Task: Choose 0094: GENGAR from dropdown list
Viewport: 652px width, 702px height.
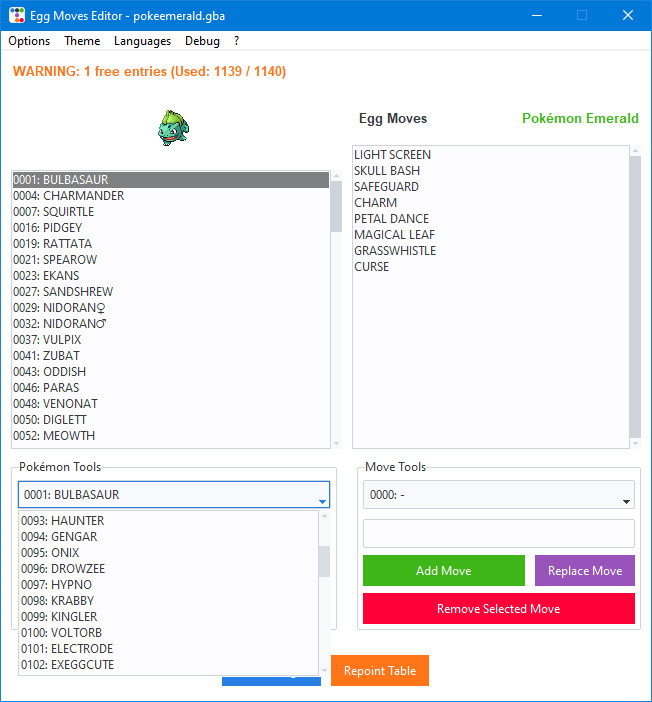Action: [60, 537]
